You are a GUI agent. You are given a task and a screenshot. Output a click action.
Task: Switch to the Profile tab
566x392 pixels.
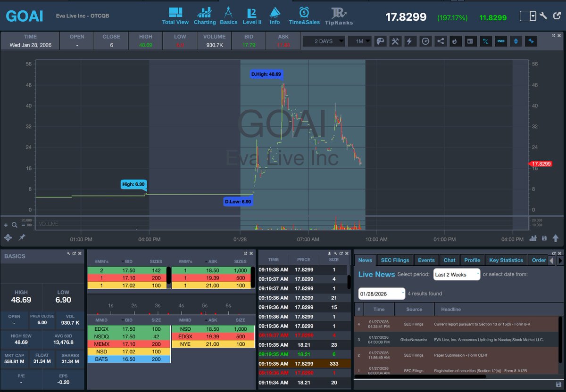click(x=472, y=260)
